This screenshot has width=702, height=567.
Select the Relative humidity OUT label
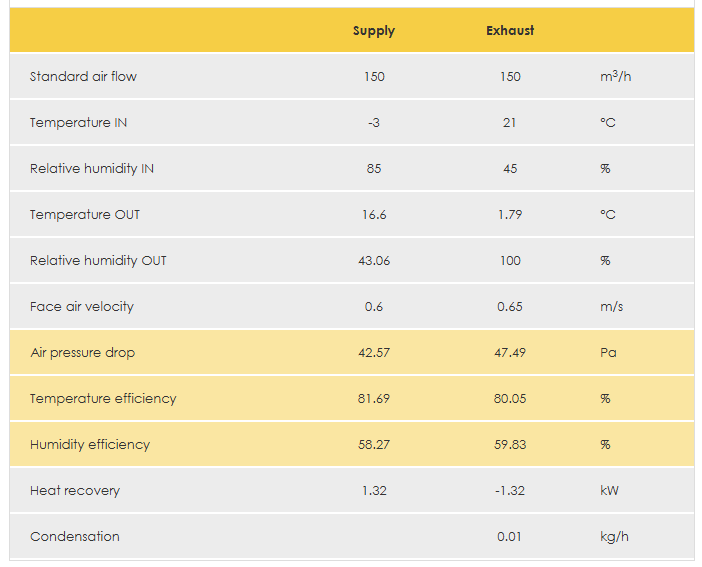(98, 261)
